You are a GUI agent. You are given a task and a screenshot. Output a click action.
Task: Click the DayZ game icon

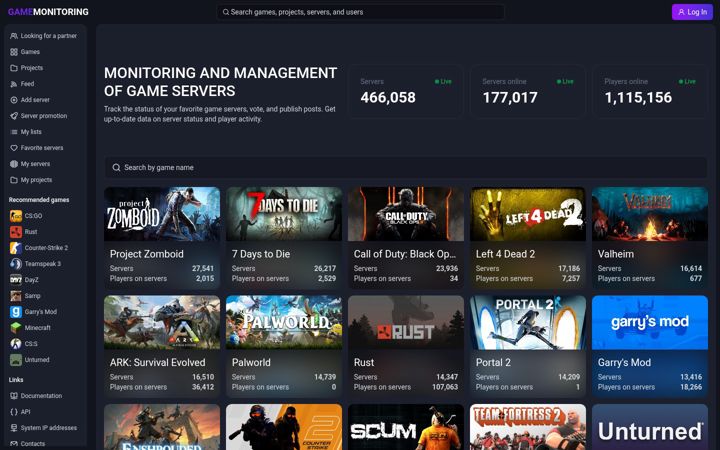pyautogui.click(x=16, y=280)
